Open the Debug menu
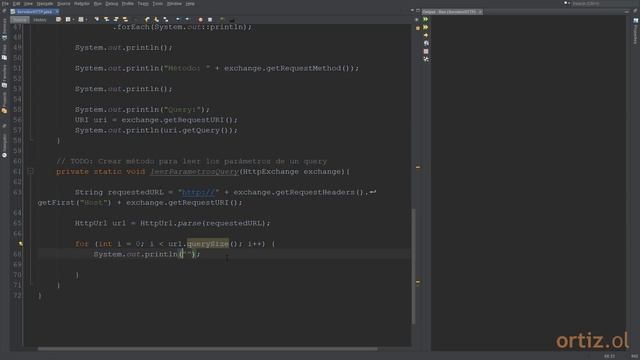The image size is (640, 360). pyautogui.click(x=111, y=4)
